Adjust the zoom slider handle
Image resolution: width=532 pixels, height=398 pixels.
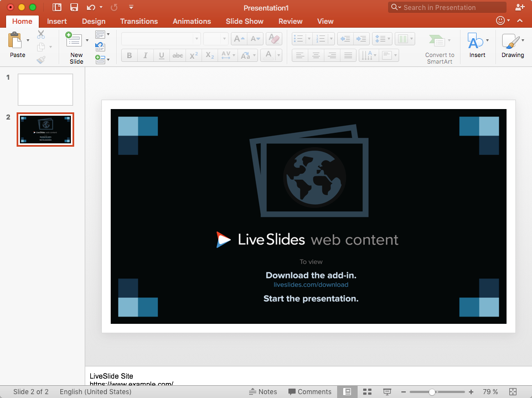point(432,392)
